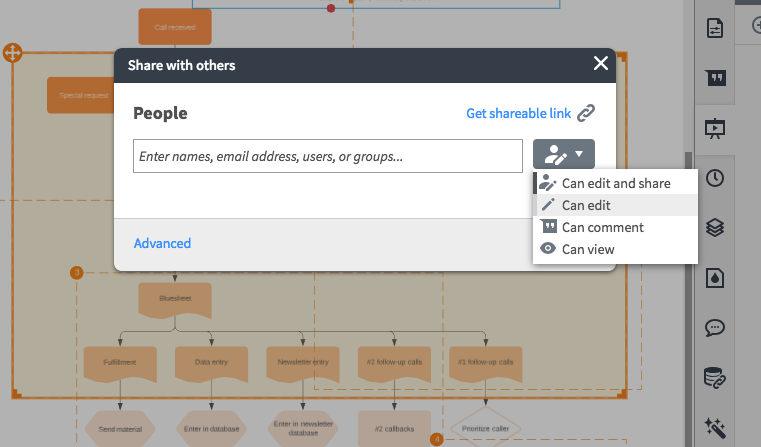Open the data linking database icon
Viewport: 761px width, 447px height.
[x=714, y=378]
